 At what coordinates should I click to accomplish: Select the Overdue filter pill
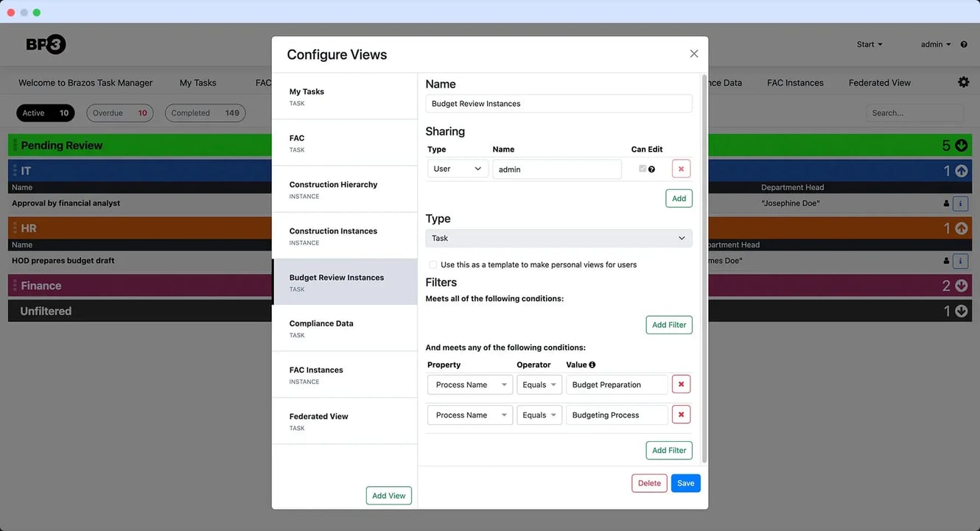tap(119, 113)
